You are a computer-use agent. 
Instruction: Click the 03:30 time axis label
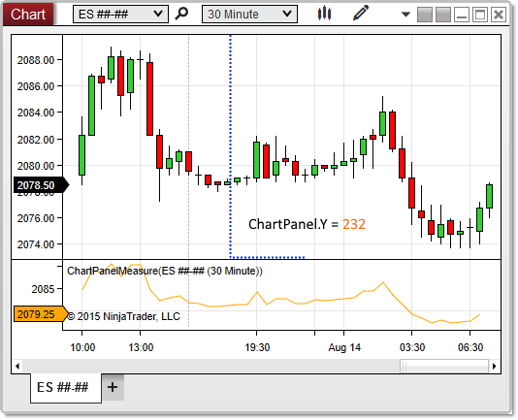(412, 347)
